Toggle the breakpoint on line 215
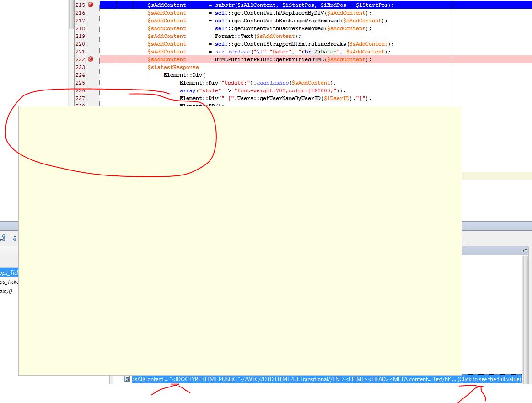Screen dimensions: 532x403 coord(91,5)
